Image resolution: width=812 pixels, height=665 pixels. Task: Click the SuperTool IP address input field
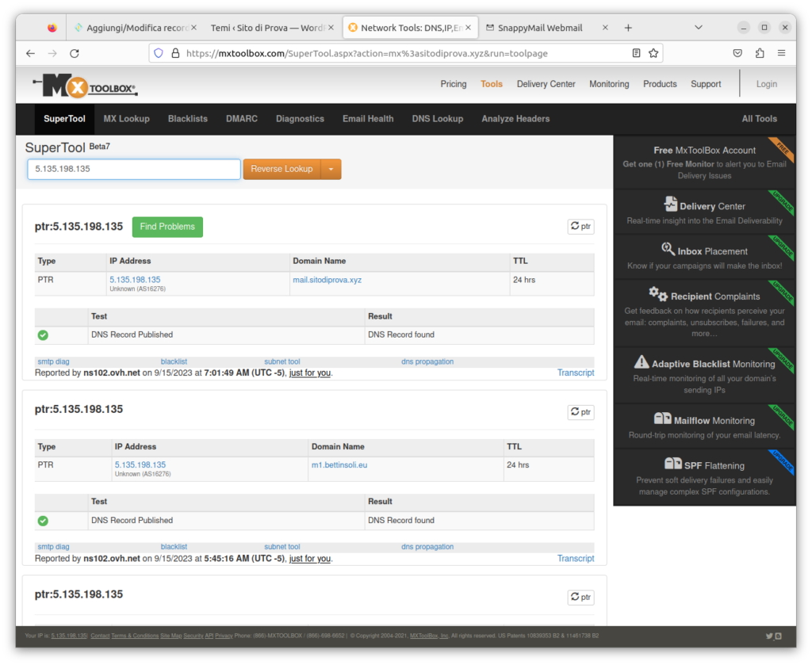pos(133,170)
